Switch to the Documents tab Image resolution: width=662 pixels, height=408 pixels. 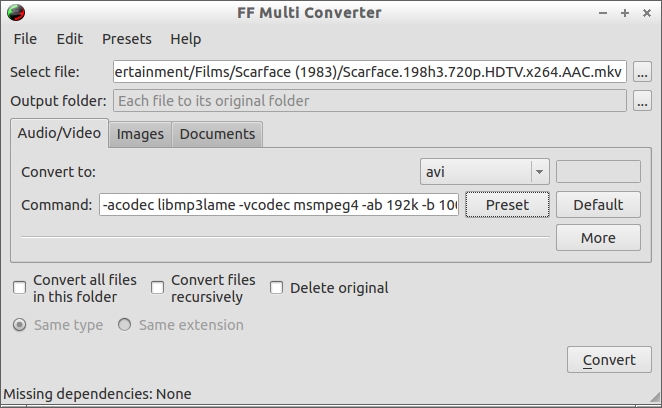(x=217, y=134)
